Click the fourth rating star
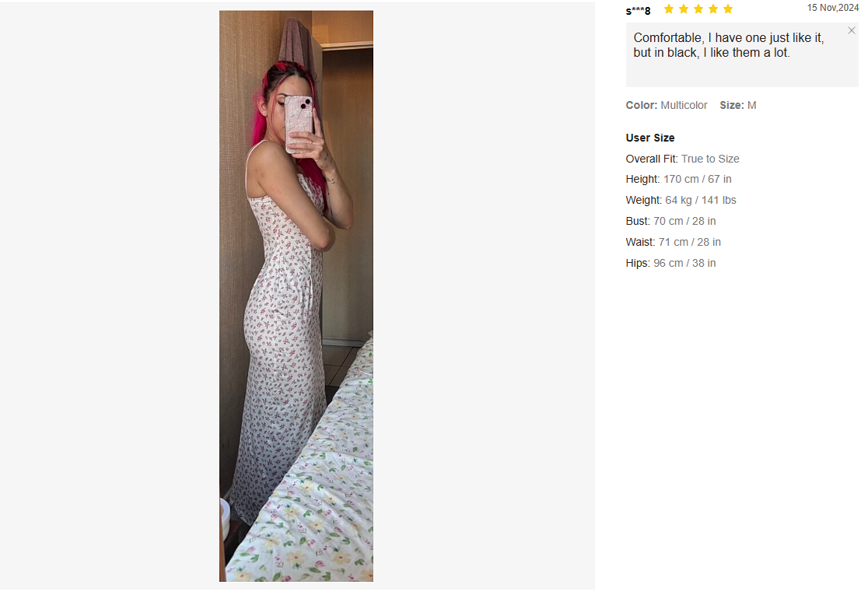Viewport: 868px width, 595px height. [713, 9]
